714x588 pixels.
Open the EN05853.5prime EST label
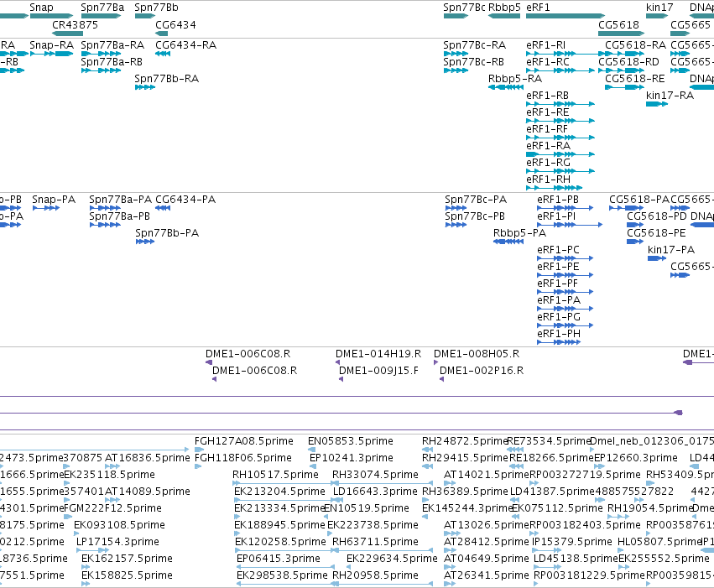coord(351,441)
